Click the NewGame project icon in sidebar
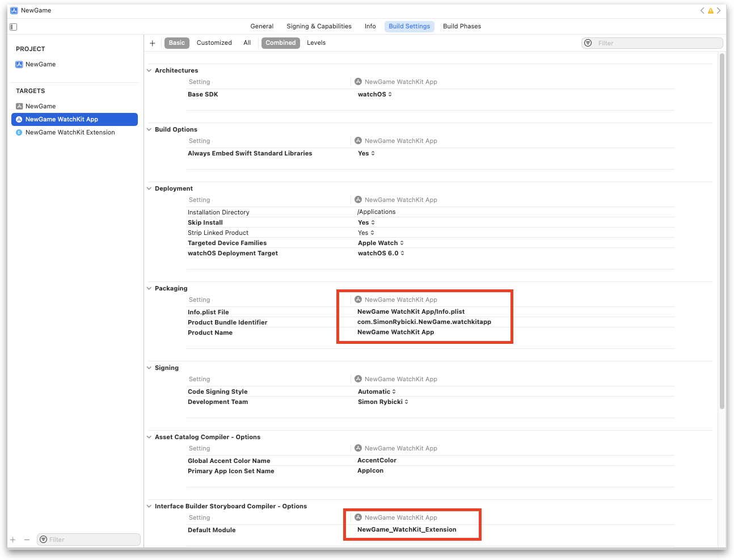This screenshot has height=560, width=734. pyautogui.click(x=19, y=65)
